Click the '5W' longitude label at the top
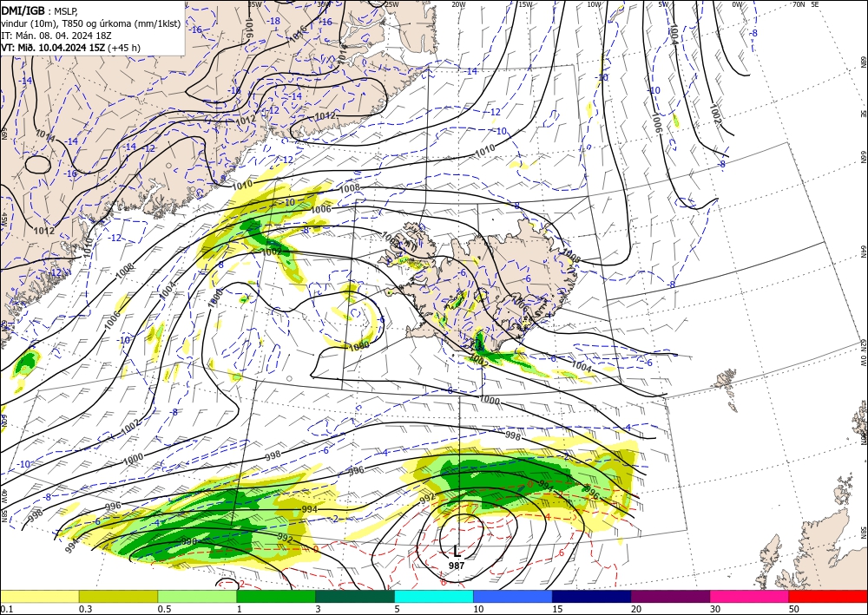 pos(664,4)
